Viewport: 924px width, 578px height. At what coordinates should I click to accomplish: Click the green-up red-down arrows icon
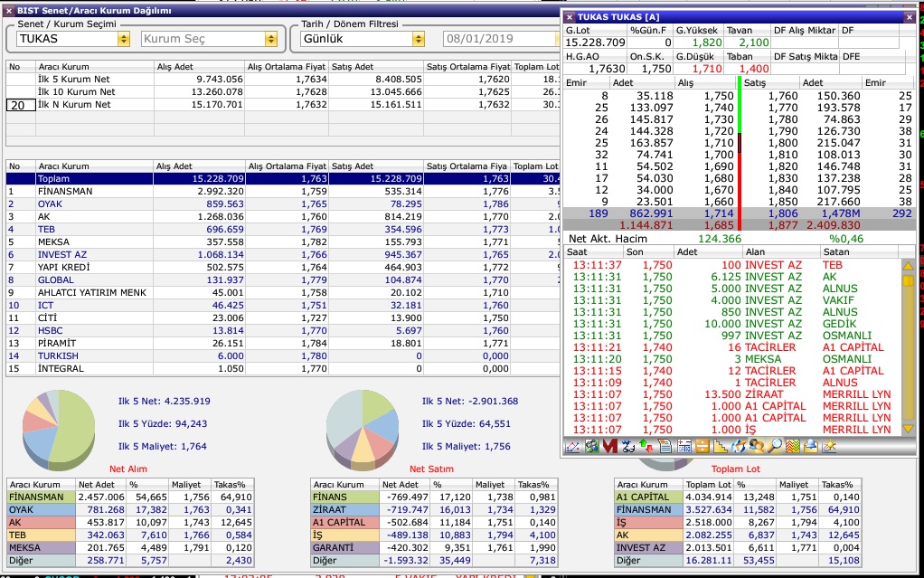pos(646,447)
